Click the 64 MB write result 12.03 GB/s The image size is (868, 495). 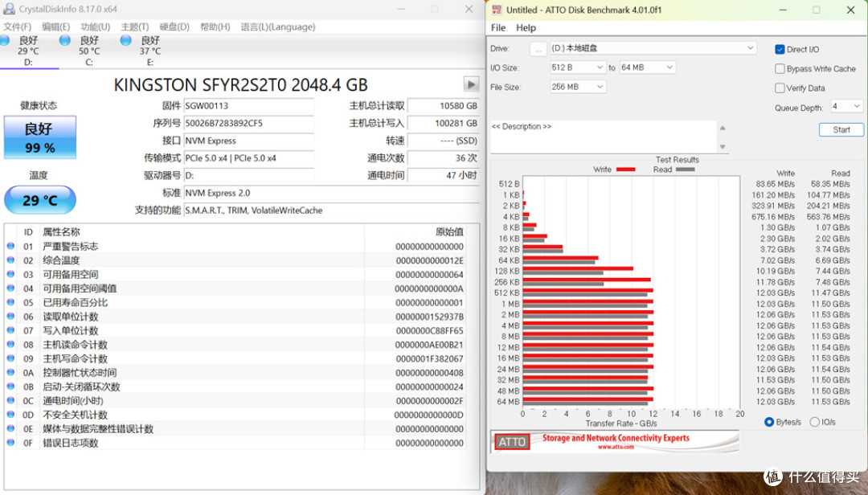(775, 402)
